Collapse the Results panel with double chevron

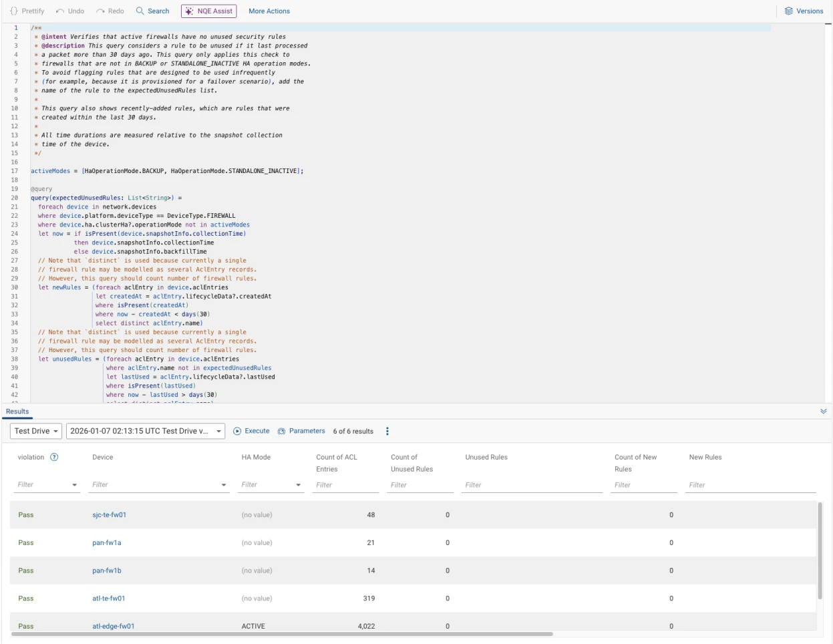pos(823,412)
